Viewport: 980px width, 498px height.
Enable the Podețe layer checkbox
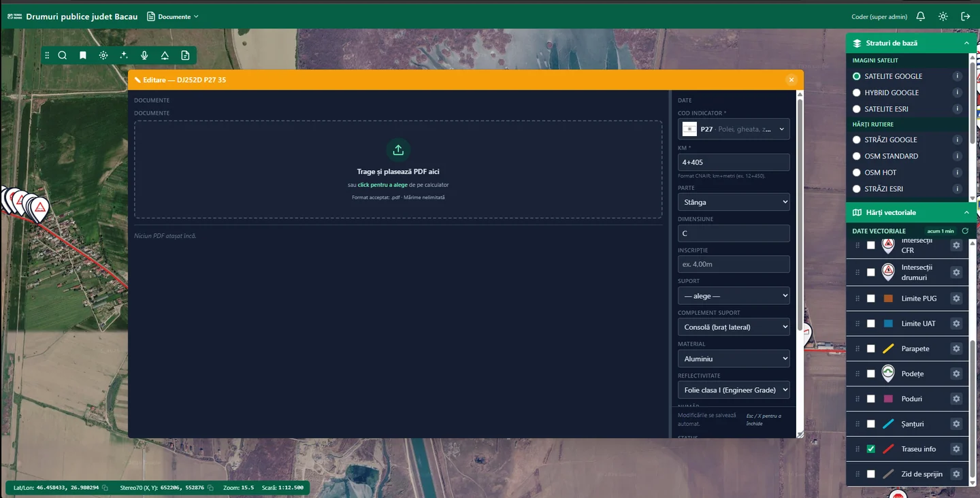pos(870,373)
